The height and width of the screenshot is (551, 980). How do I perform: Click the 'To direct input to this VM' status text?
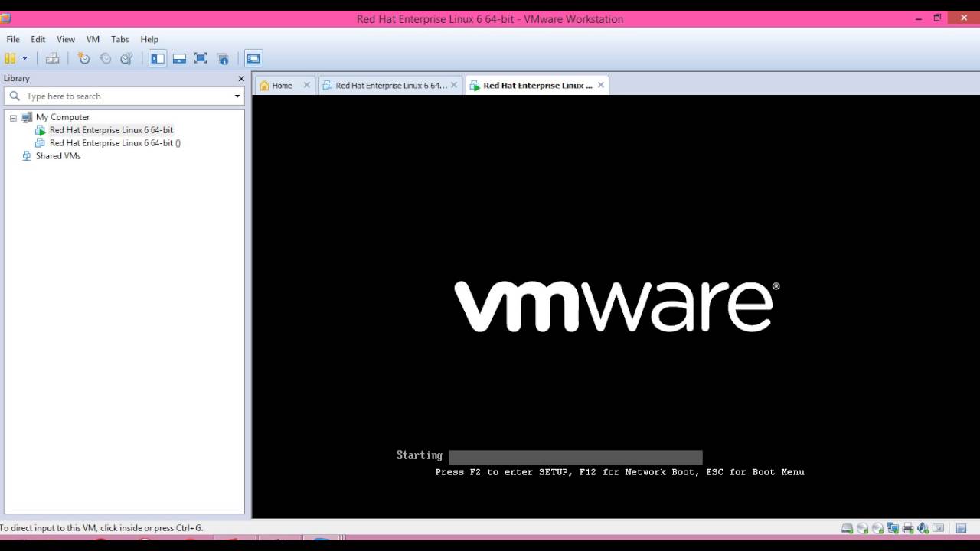coord(102,528)
